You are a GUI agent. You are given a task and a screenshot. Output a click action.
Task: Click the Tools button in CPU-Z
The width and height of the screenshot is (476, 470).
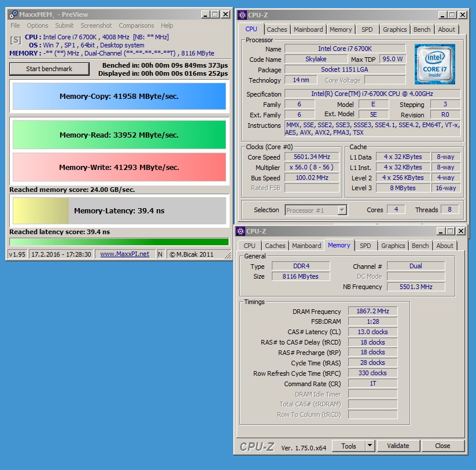point(349,446)
